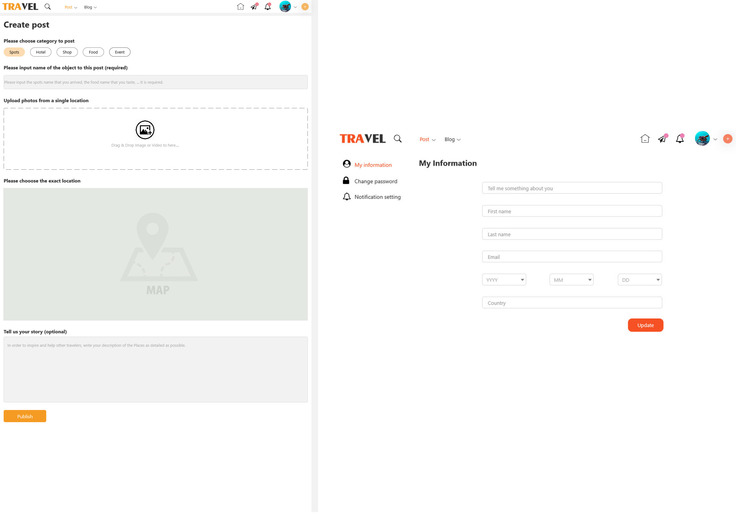Open Change password in the sidebar
The image size is (736, 514).
pos(375,181)
